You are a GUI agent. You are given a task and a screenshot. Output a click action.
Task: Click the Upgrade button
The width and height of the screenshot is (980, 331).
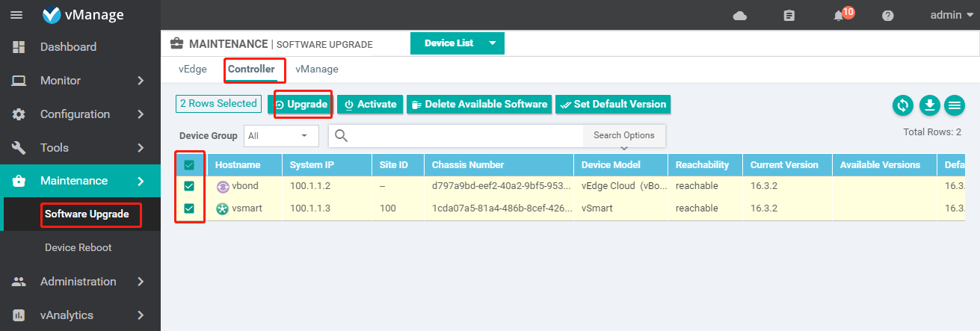302,105
